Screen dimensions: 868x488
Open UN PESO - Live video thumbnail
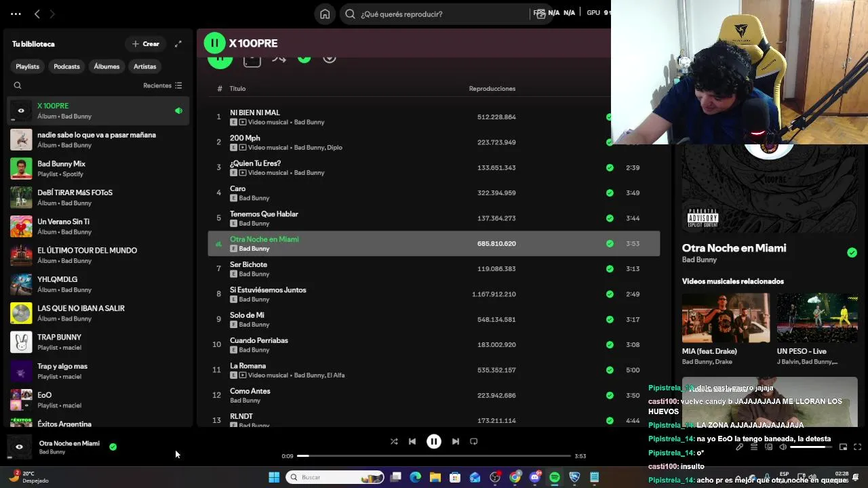pos(817,318)
